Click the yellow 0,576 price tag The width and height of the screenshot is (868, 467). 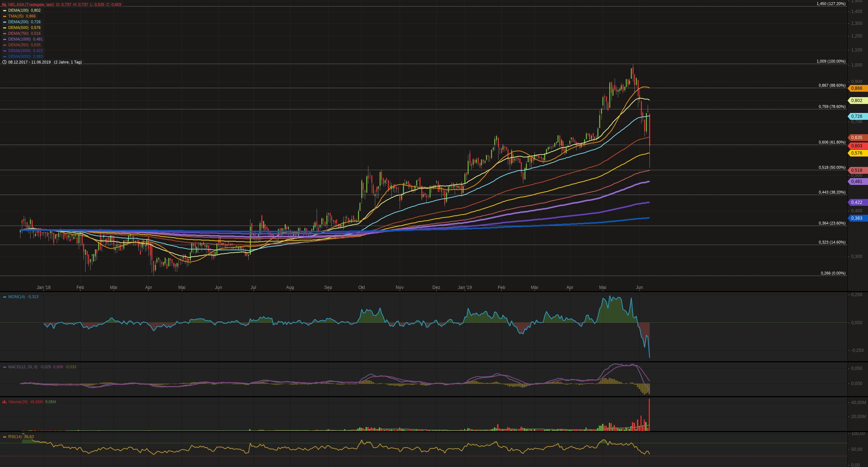(x=857, y=153)
